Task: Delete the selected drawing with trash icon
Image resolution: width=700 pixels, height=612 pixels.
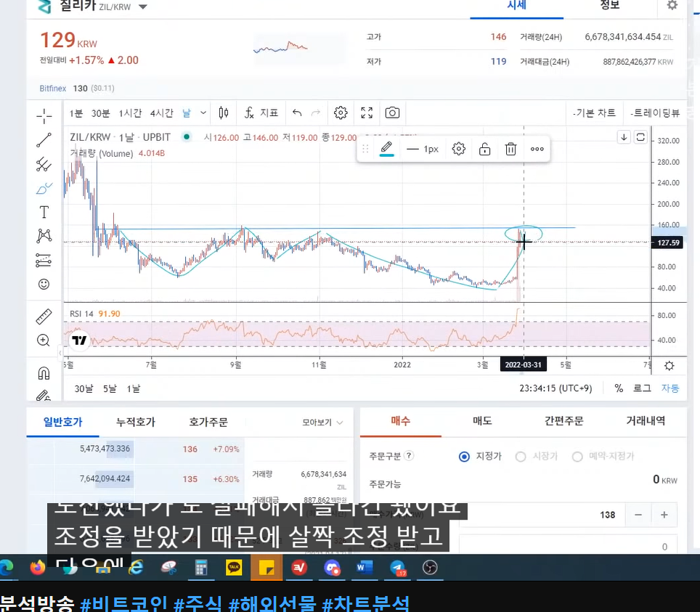Action: [510, 149]
